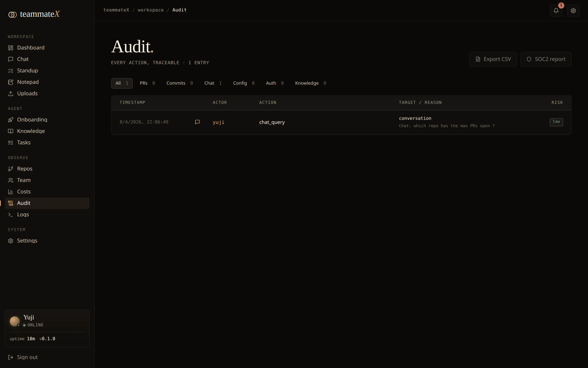Go to workspace breadcrumb
588x368 pixels.
(151, 10)
